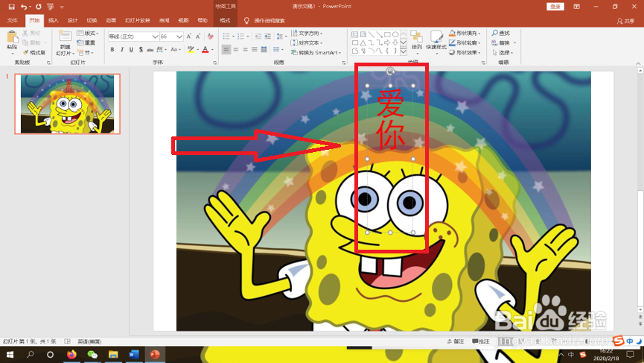The height and width of the screenshot is (363, 644).
Task: Pick the rectangle shape from the shapes gallery
Action: [x=387, y=34]
